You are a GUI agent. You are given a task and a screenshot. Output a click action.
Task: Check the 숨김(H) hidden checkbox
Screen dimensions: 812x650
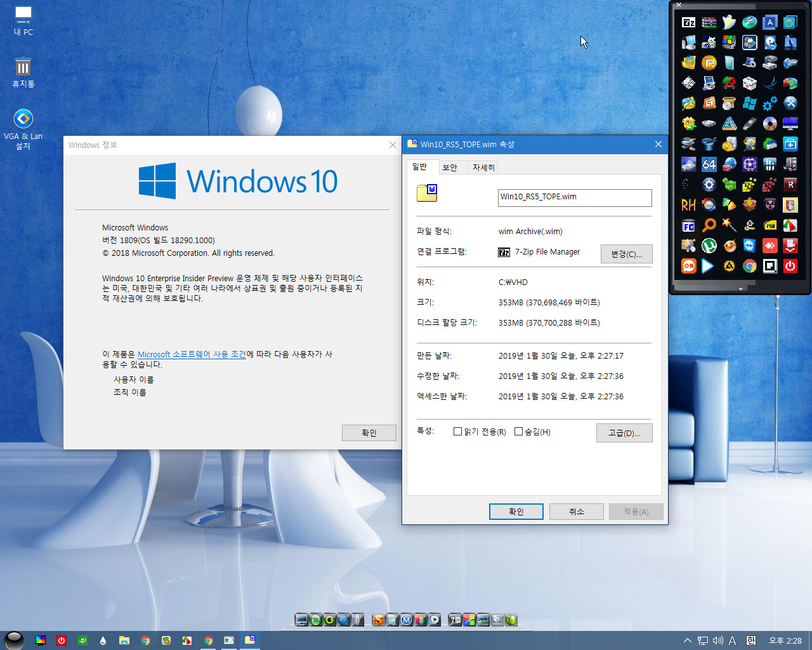pos(518,432)
